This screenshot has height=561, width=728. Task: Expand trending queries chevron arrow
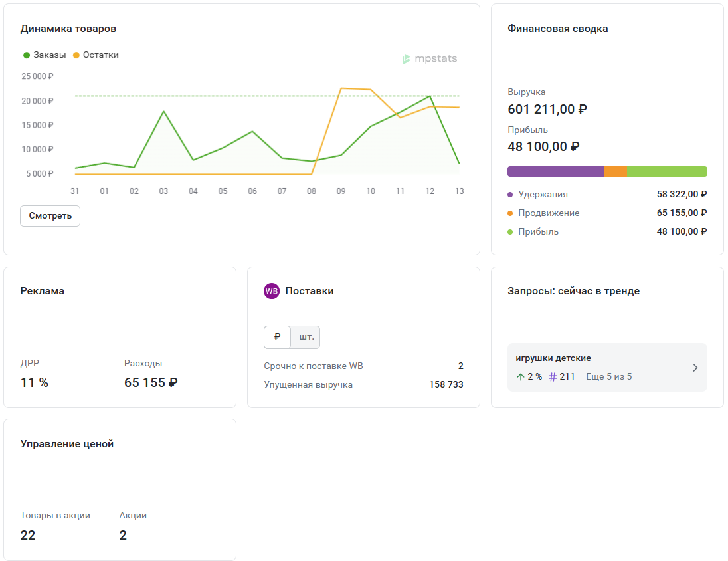click(695, 368)
